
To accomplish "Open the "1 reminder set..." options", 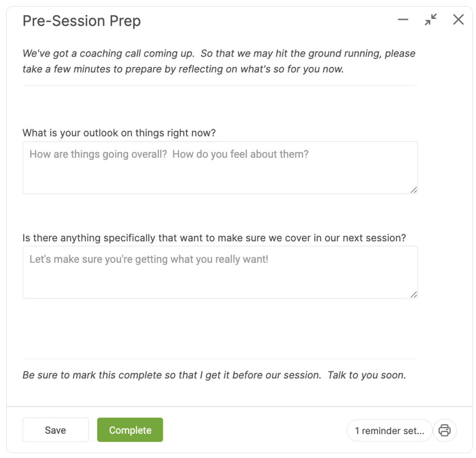I will coord(389,431).
